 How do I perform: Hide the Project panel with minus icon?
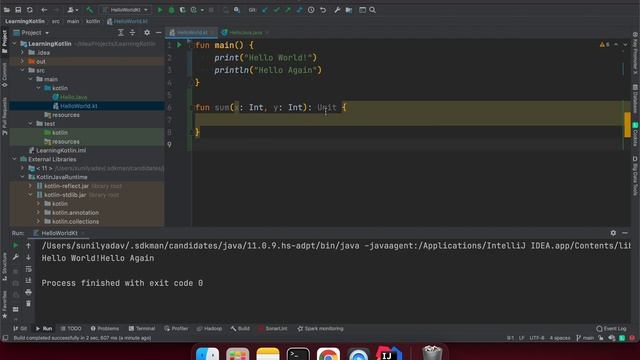coord(158,33)
